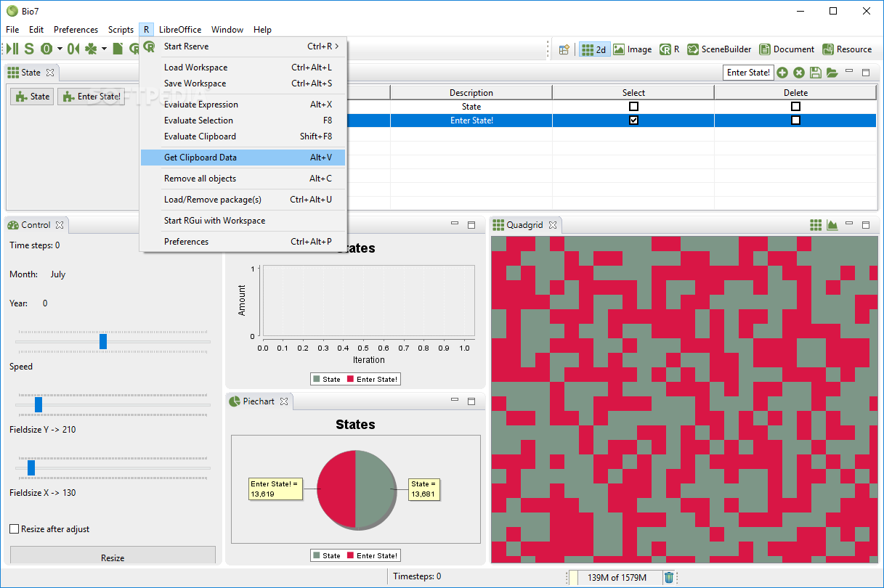Click the step-counter reset icon next to the clover

(73, 49)
